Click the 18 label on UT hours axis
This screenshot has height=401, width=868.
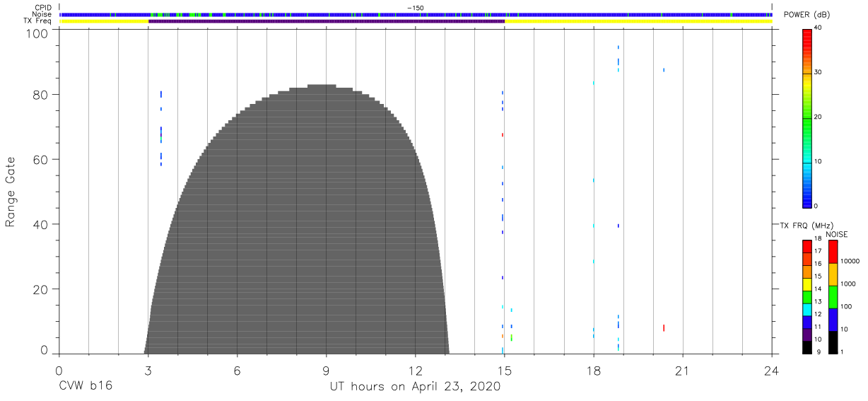pyautogui.click(x=594, y=371)
